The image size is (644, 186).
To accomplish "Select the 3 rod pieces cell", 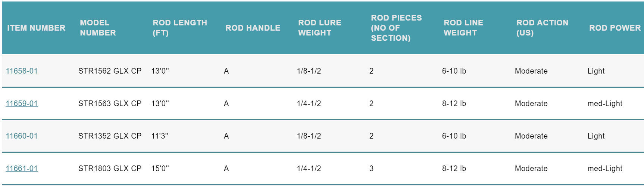I will click(371, 168).
